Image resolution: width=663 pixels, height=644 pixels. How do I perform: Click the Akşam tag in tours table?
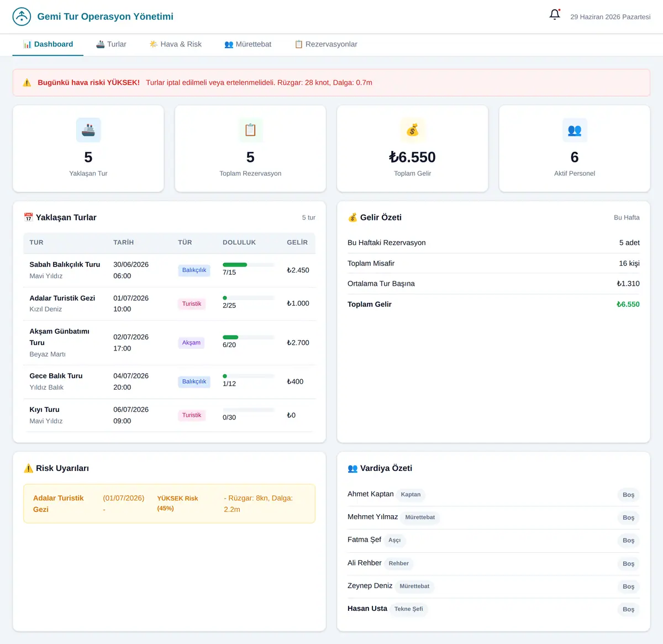(191, 343)
